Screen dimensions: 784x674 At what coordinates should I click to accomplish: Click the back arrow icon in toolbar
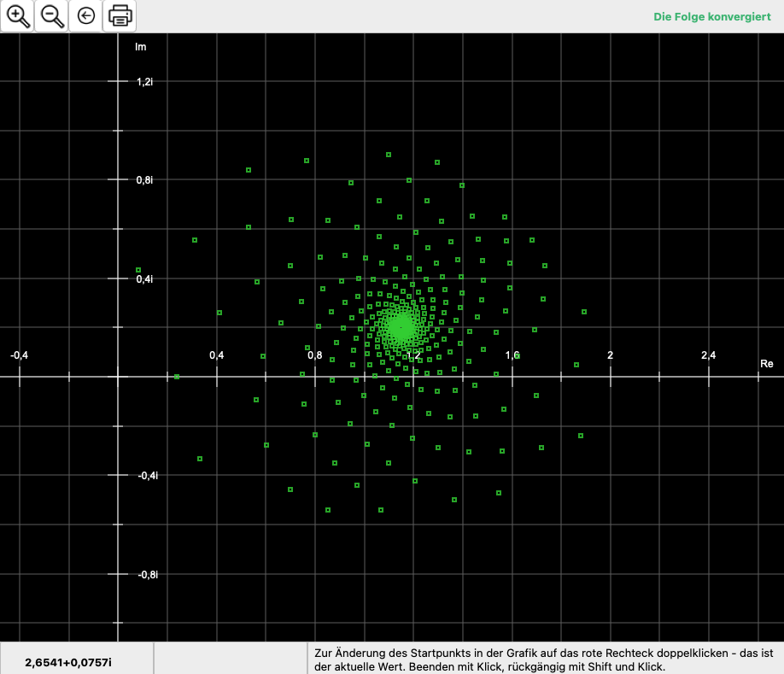tap(85, 16)
